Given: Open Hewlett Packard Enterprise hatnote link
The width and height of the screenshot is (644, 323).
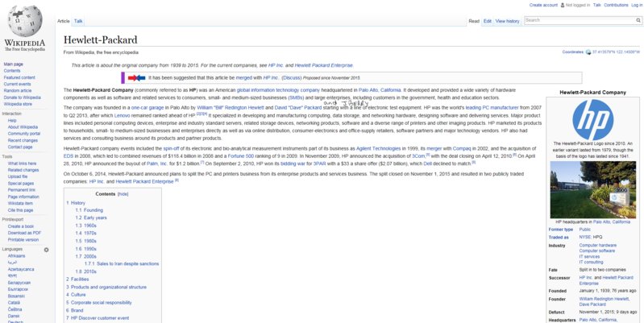Looking at the screenshot, I should [324, 65].
